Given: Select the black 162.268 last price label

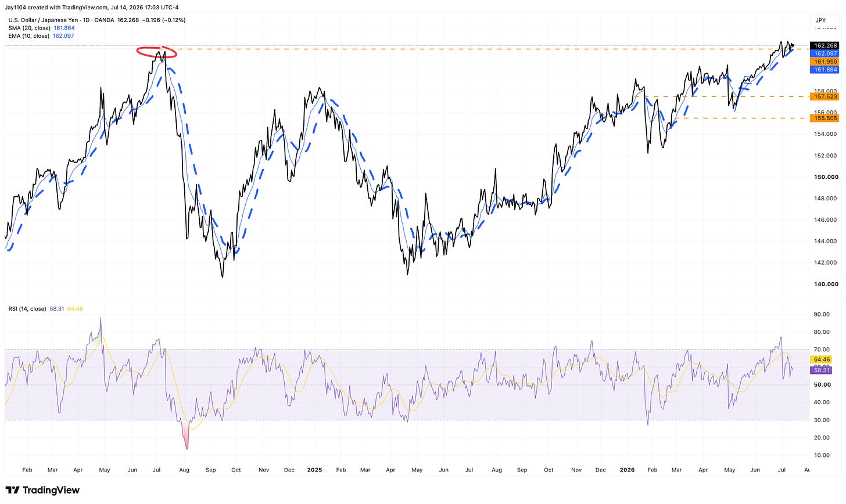Looking at the screenshot, I should pos(825,45).
